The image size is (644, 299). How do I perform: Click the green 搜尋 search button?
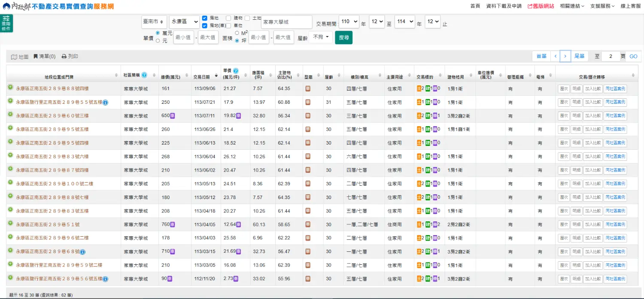[x=343, y=38]
